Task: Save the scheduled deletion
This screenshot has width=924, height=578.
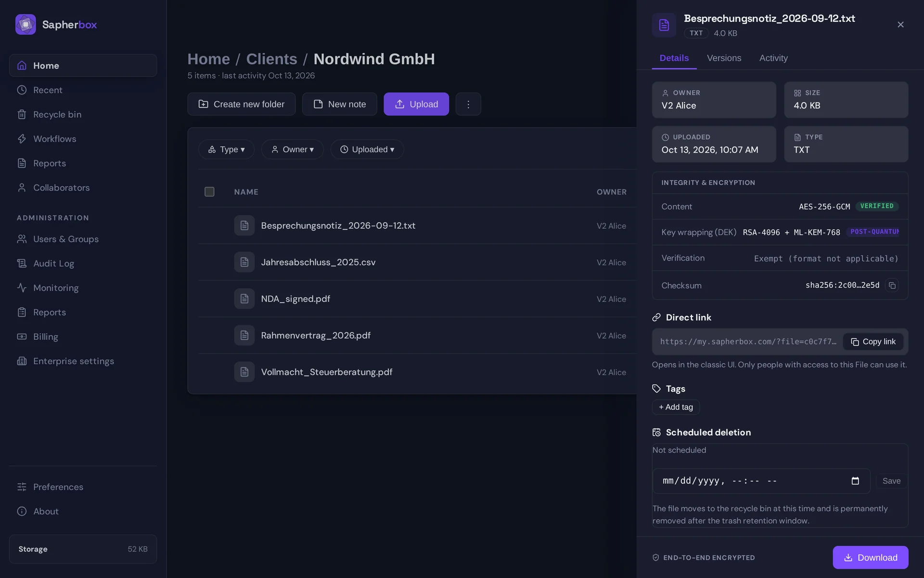Action: tap(891, 481)
